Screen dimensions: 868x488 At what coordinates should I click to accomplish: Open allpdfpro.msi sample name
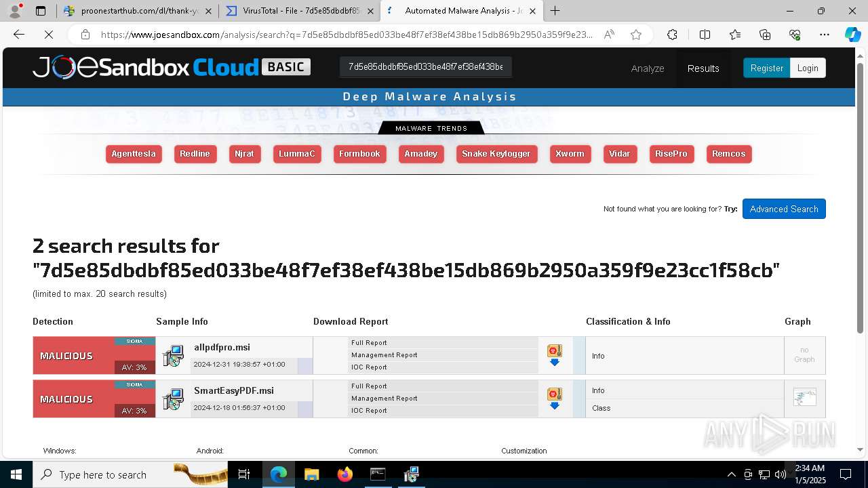click(222, 347)
